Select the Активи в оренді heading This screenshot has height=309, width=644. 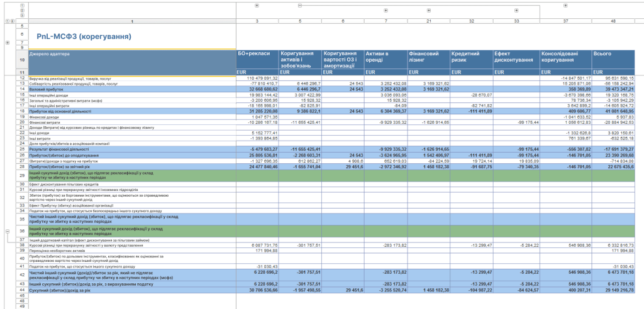tap(386, 60)
